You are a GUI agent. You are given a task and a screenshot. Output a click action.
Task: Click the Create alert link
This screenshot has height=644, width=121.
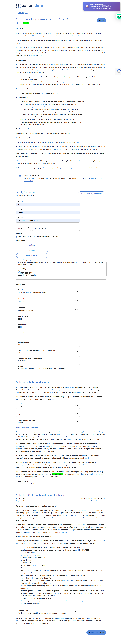pos(28,181)
